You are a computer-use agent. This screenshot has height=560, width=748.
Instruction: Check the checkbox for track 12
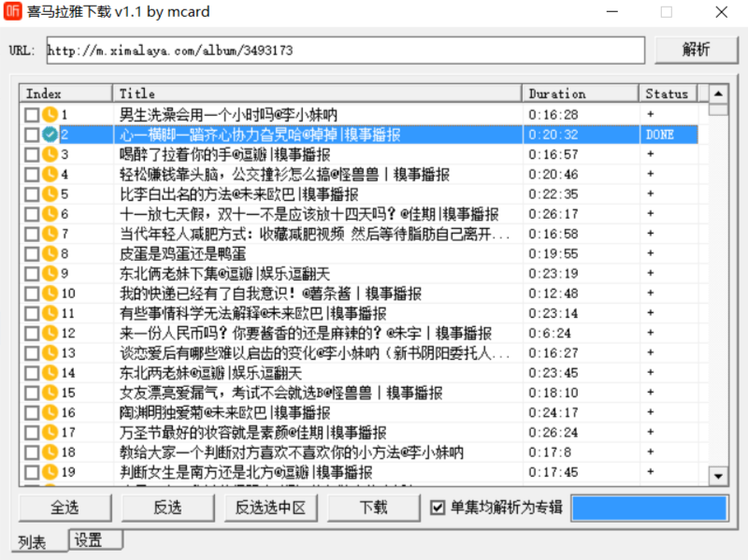[32, 333]
